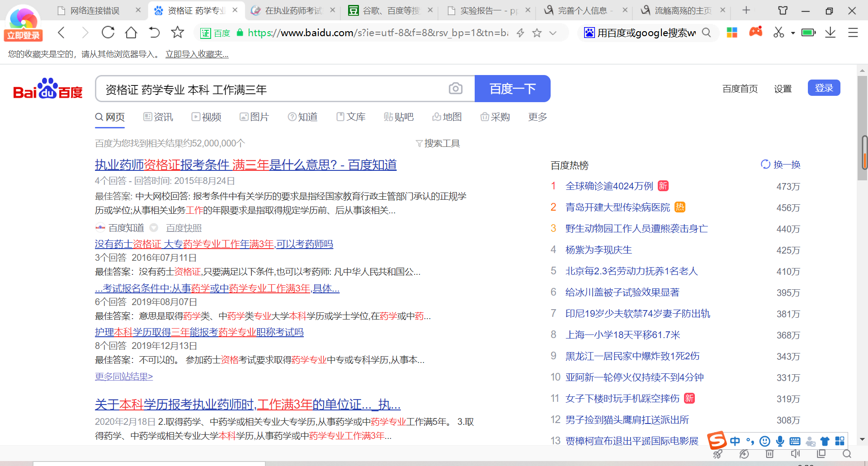The image size is (868, 466).
Task: Open the browser hamburger menu
Action: pyautogui.click(x=853, y=33)
